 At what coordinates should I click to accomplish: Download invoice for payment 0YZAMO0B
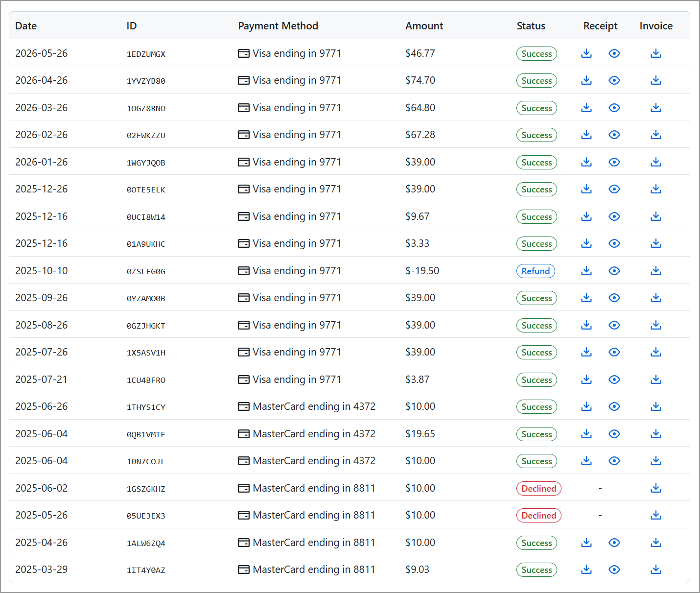click(x=656, y=298)
